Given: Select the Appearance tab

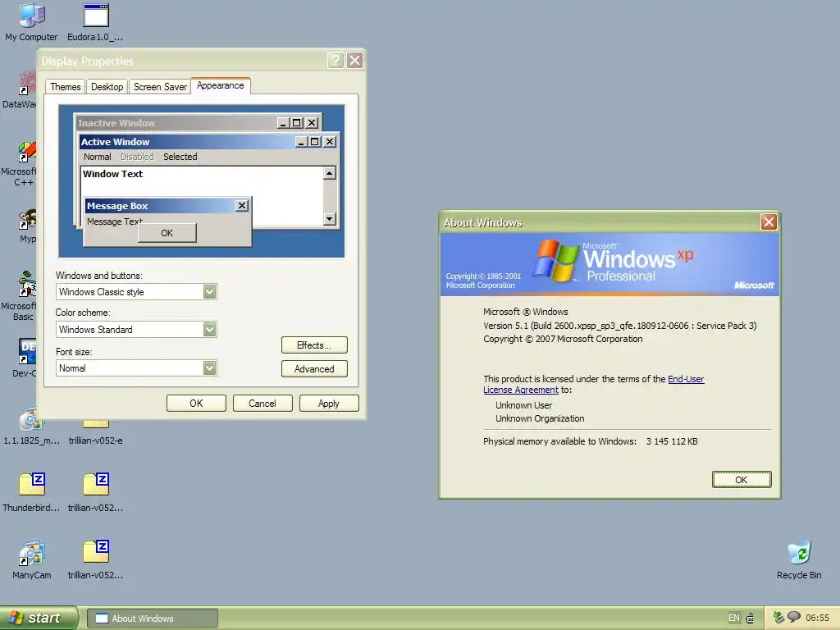Looking at the screenshot, I should [220, 85].
